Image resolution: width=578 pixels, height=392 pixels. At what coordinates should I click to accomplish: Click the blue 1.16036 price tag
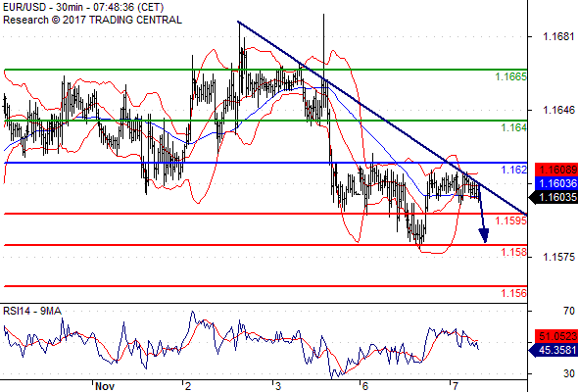click(x=556, y=183)
